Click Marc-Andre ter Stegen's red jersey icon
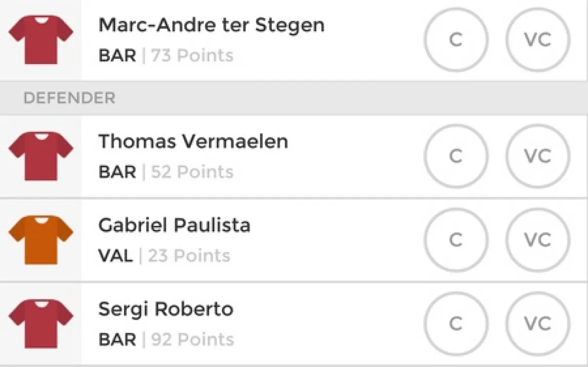 tap(41, 39)
